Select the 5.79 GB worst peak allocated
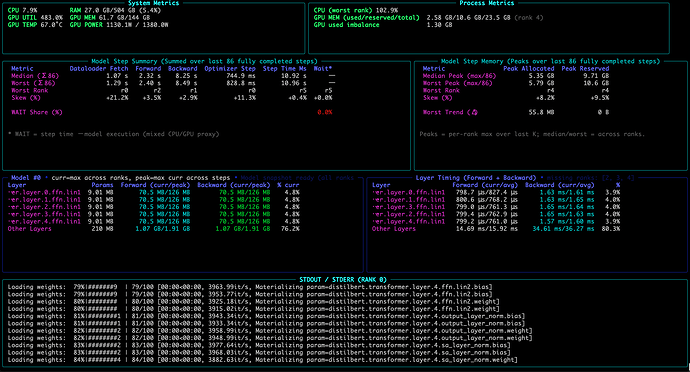Image resolution: width=690 pixels, height=372 pixels. (542, 83)
